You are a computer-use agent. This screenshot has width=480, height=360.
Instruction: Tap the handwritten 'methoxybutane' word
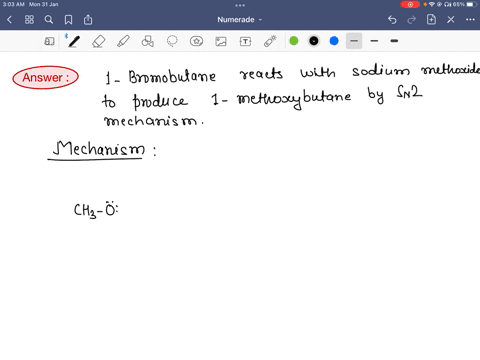tap(294, 99)
